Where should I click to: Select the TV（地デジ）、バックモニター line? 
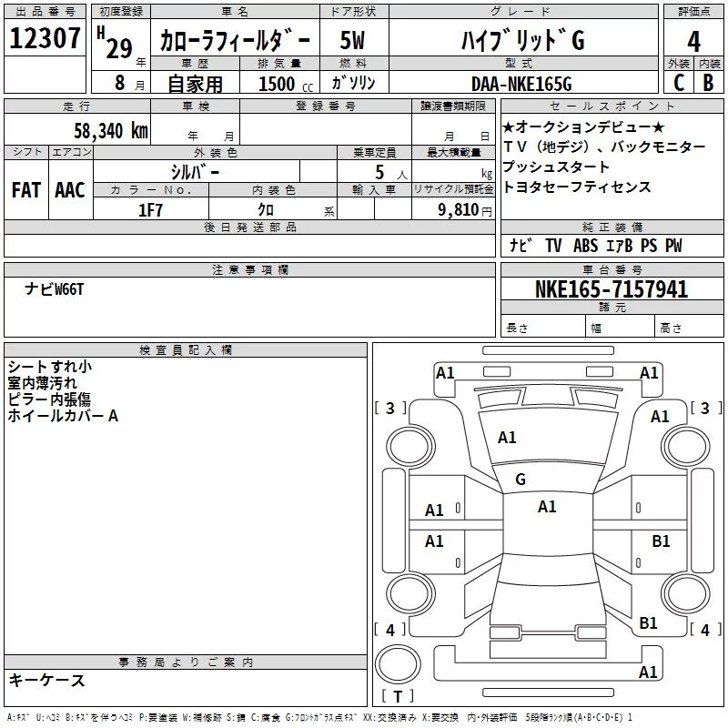[604, 147]
